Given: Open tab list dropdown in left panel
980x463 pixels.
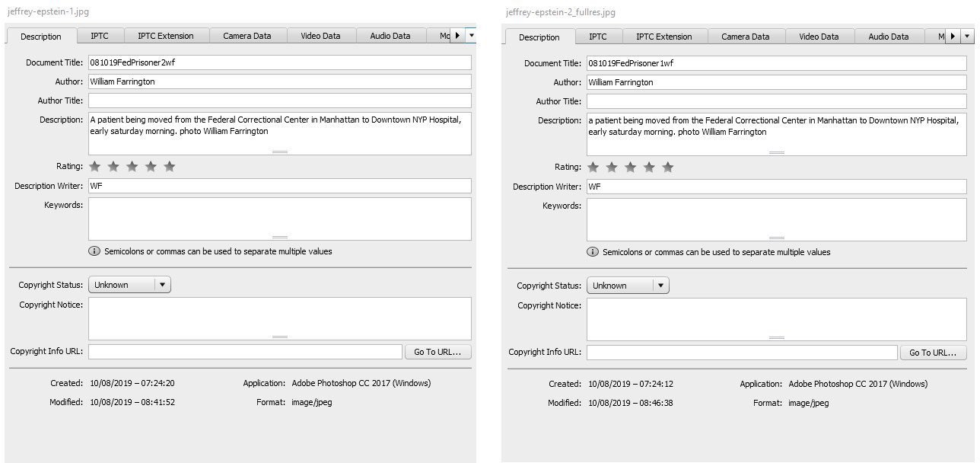Looking at the screenshot, I should pyautogui.click(x=472, y=35).
